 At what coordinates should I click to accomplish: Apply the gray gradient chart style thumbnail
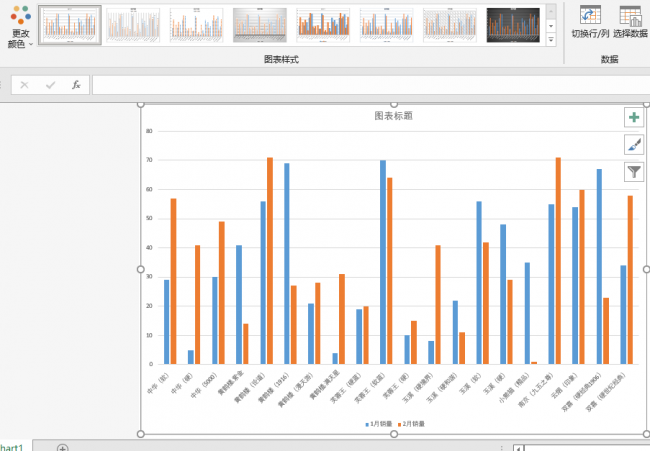tap(260, 25)
